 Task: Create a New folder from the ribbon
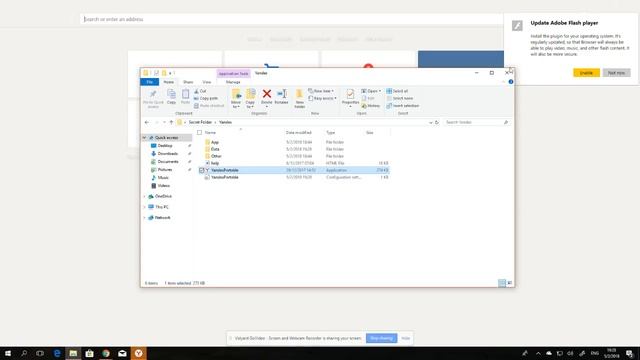pos(299,99)
